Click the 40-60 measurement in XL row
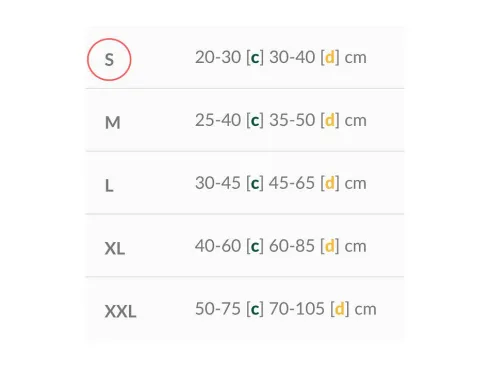 pyautogui.click(x=218, y=246)
